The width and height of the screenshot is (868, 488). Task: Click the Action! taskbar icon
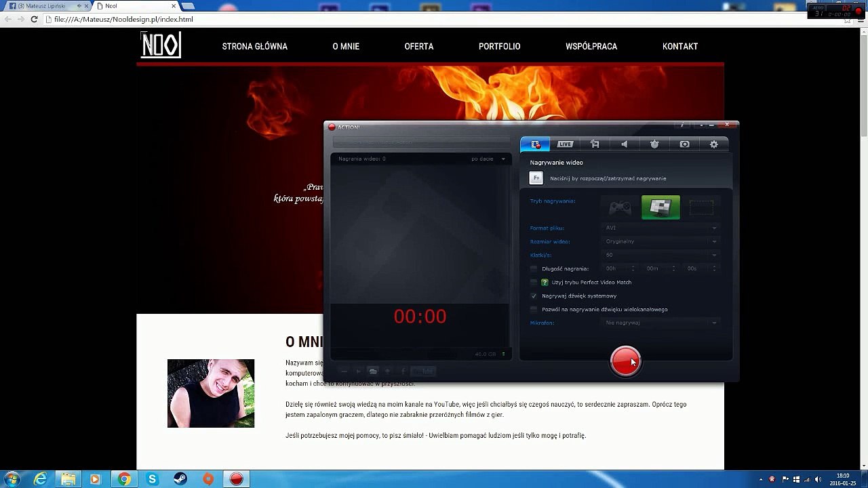pos(236,479)
